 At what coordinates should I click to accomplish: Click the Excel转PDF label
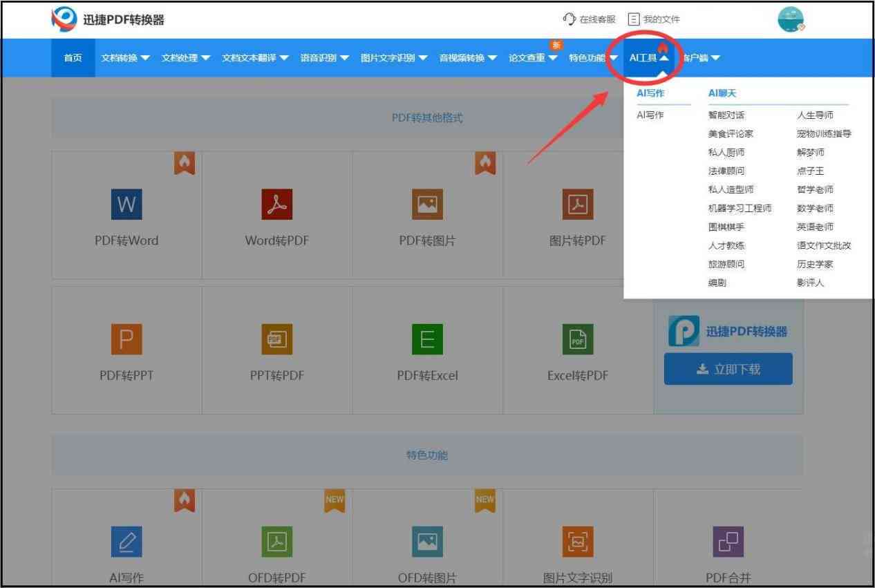[578, 376]
